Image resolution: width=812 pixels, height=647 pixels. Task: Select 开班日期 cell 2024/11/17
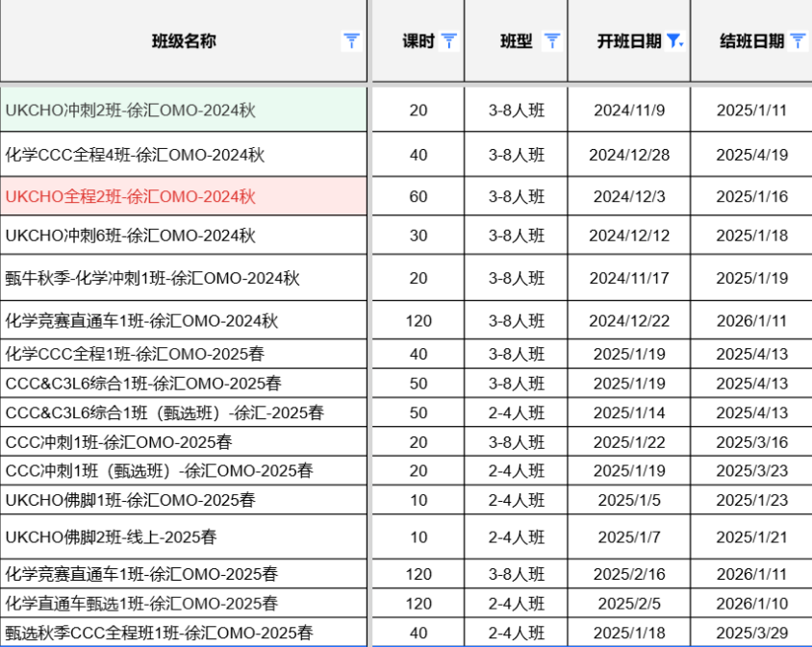click(628, 278)
